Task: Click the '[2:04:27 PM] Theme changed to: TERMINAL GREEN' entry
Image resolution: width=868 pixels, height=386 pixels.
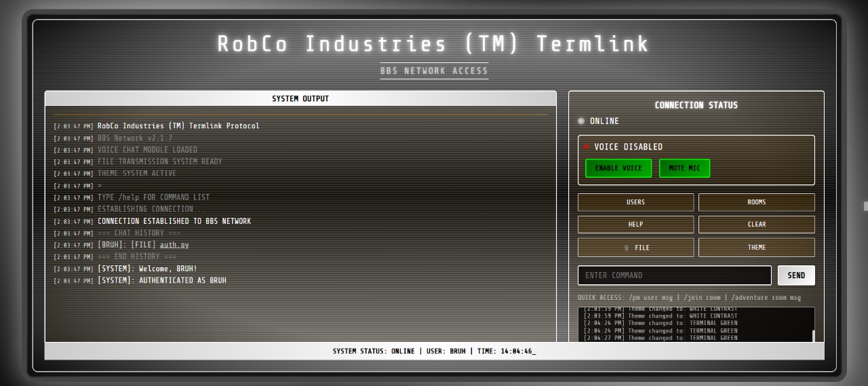Action: pos(660,338)
